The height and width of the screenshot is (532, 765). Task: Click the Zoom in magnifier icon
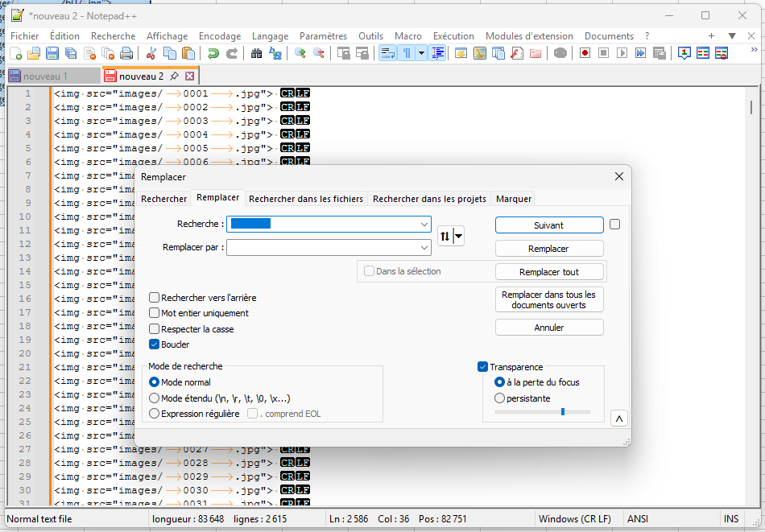coord(300,53)
